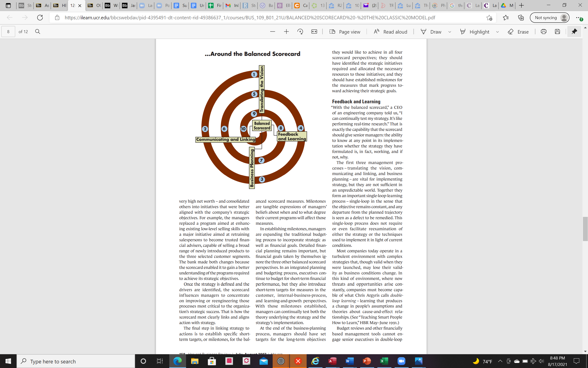Expand Draw tool options arrow
The width and height of the screenshot is (588, 368).
point(449,32)
